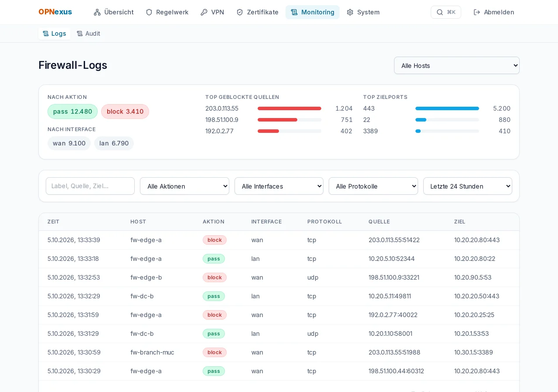This screenshot has width=558, height=392.
Task: Click the port 443 progress bar
Action: point(447,108)
